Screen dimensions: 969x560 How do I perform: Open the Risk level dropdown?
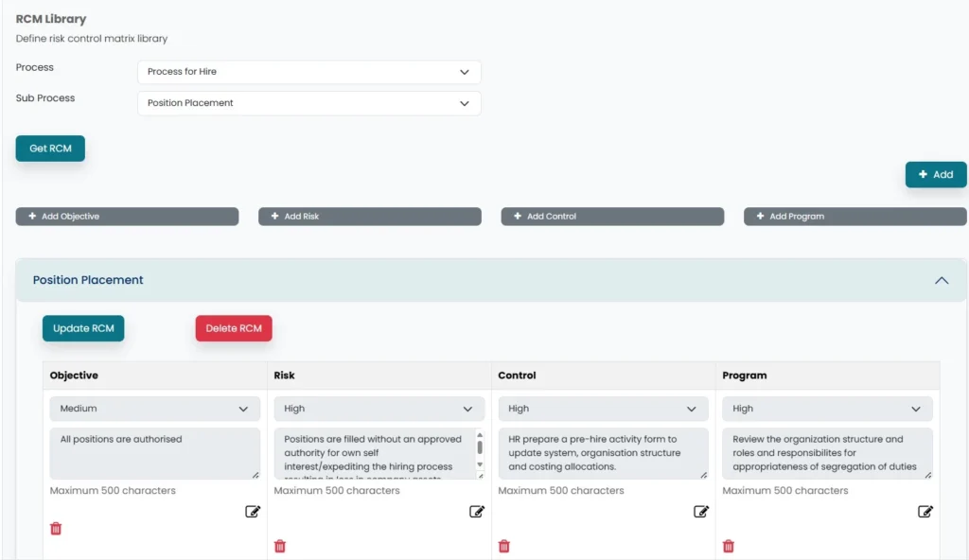(x=379, y=409)
